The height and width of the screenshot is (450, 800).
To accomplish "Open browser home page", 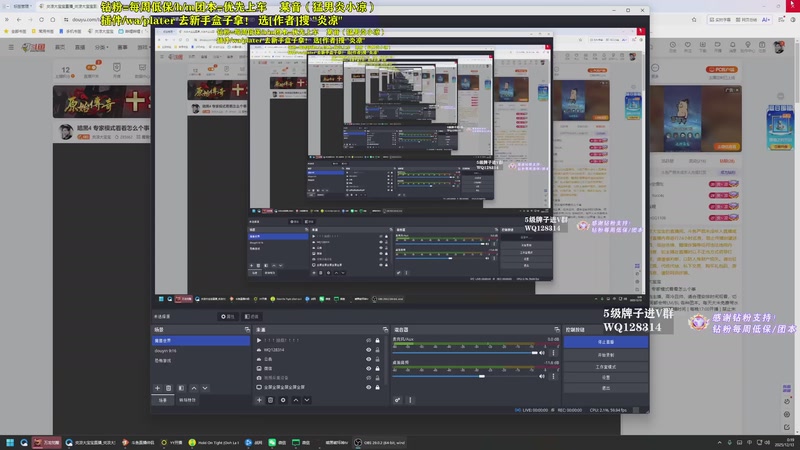I will tap(53, 19).
